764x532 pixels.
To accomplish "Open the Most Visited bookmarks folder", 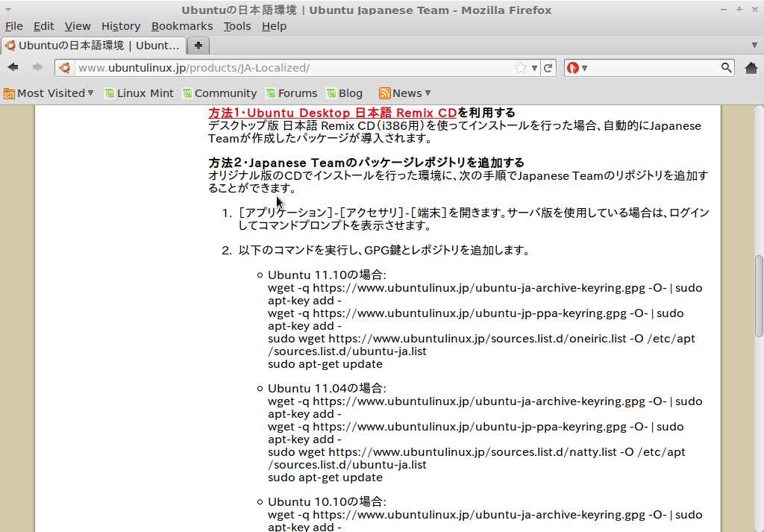I will (48, 93).
